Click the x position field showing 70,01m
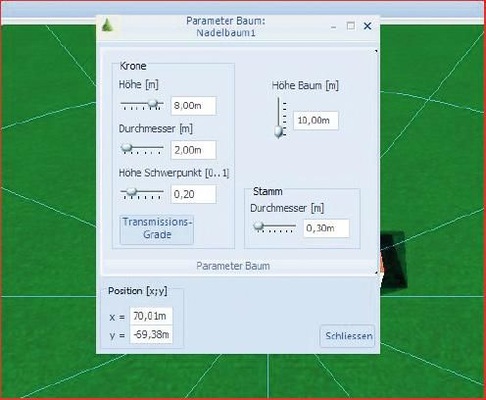 point(151,316)
